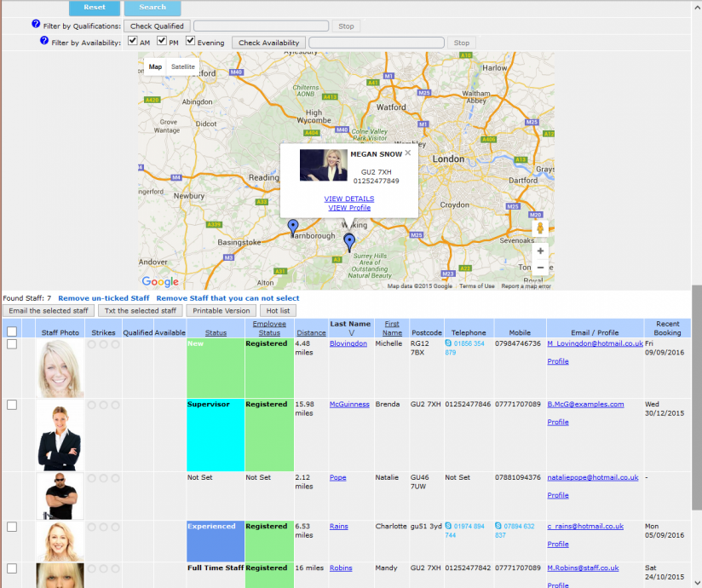Call Michelle's telephone via Skype icon
The image size is (702, 588).
448,343
